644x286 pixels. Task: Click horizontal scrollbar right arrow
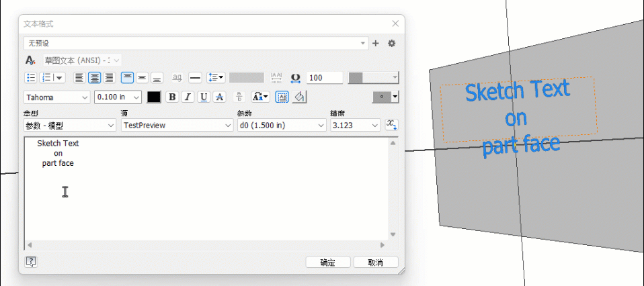click(383, 245)
